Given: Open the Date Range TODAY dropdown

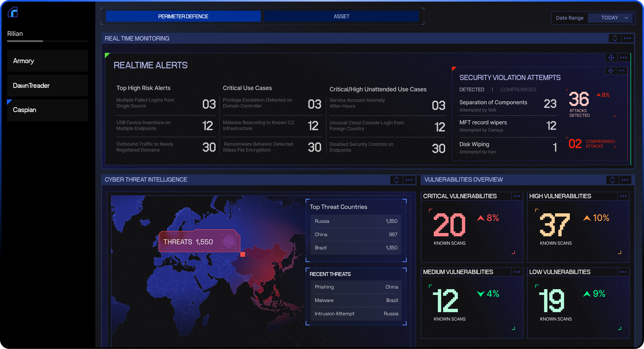Looking at the screenshot, I should pos(610,18).
